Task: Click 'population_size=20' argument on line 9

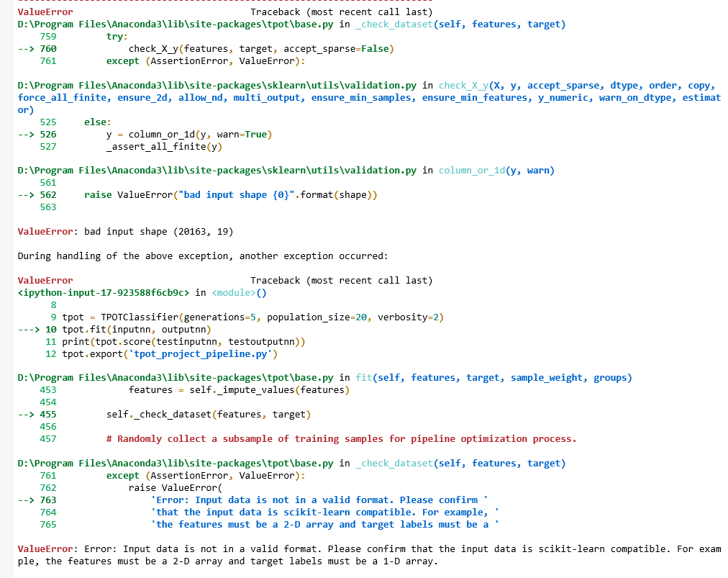Action: coord(317,317)
